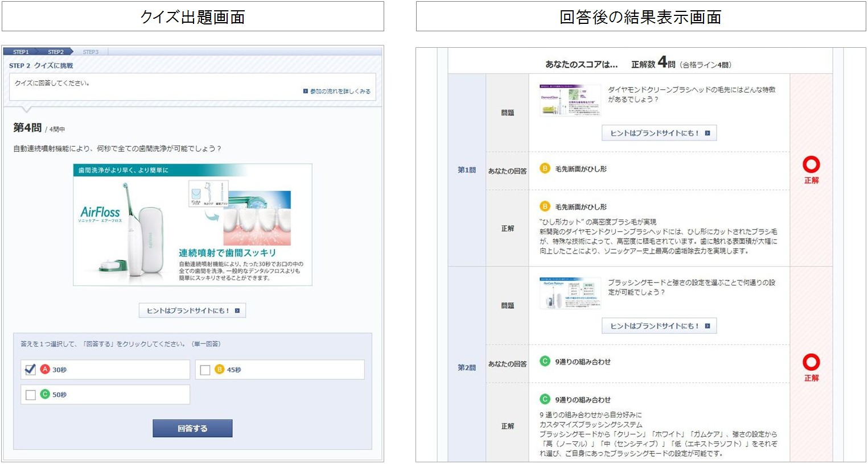
Task: Click the 回答する submit button
Action: (x=192, y=428)
